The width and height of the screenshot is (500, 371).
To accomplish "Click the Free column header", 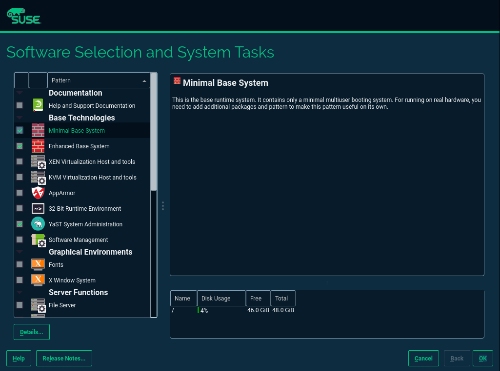I will tap(258, 298).
